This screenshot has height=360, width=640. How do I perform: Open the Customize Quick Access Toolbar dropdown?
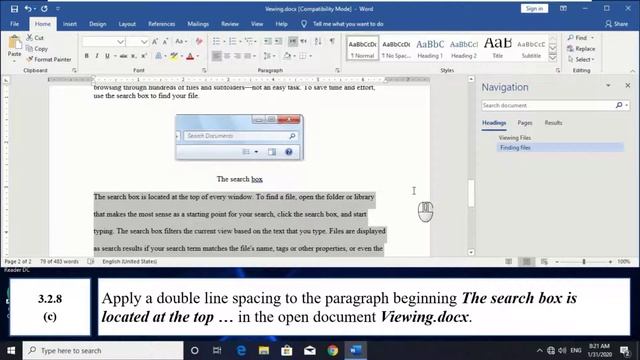pos(58,9)
